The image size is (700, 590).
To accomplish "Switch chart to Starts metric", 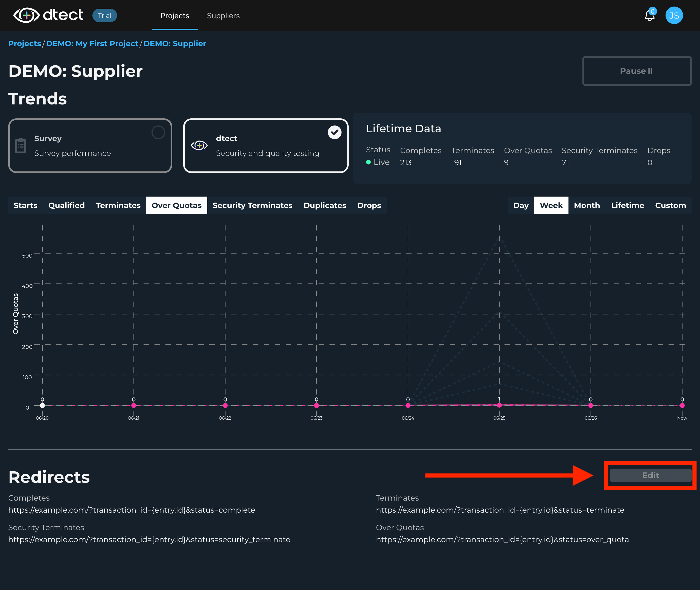I will pyautogui.click(x=25, y=205).
